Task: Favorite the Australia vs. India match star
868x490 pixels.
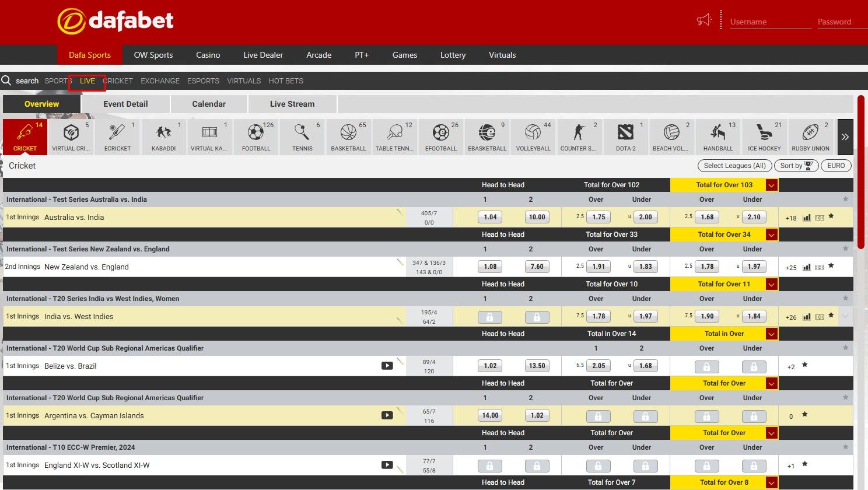Action: coord(831,216)
